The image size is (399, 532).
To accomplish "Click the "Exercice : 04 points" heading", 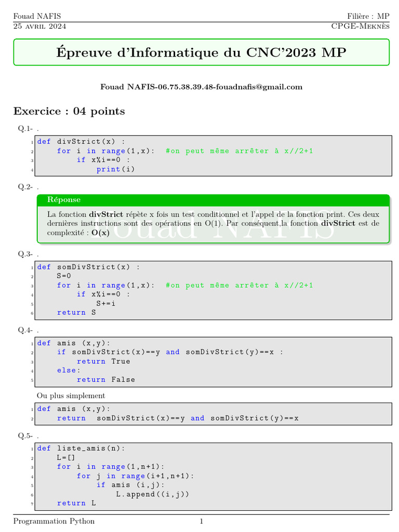I will click(69, 111).
